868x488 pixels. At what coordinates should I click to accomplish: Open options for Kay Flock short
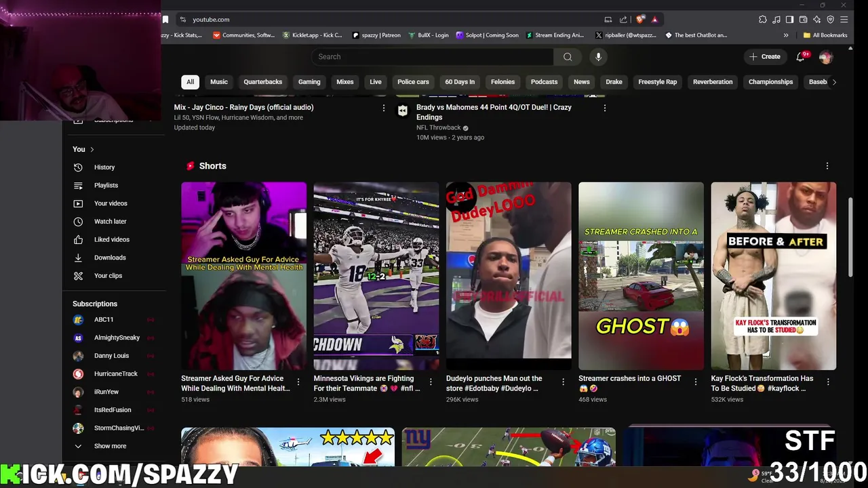(x=827, y=382)
